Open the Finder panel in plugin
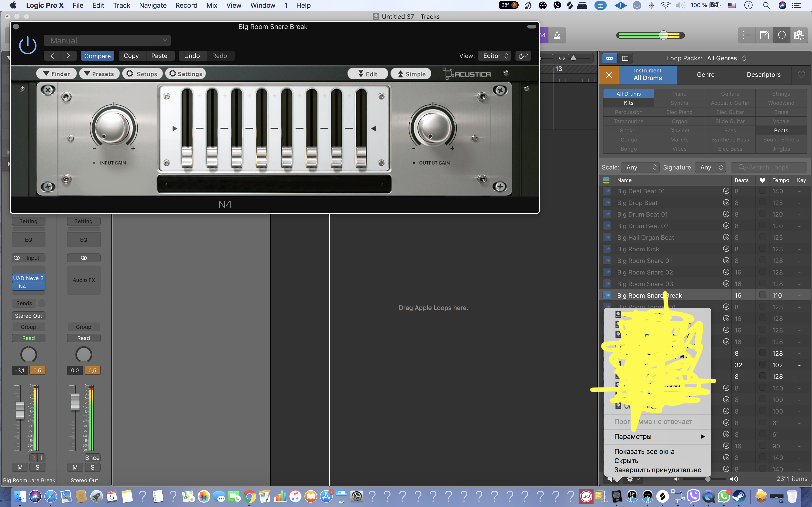 coord(57,74)
